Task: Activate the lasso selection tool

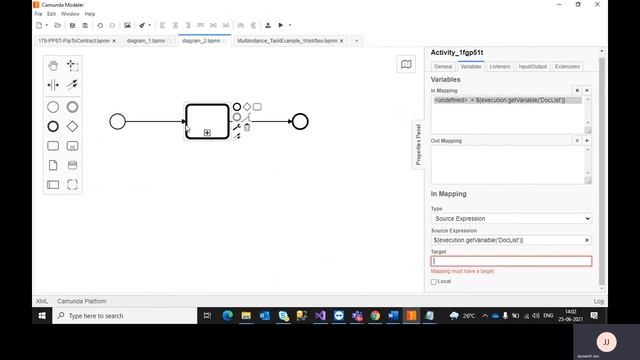Action: (x=72, y=65)
